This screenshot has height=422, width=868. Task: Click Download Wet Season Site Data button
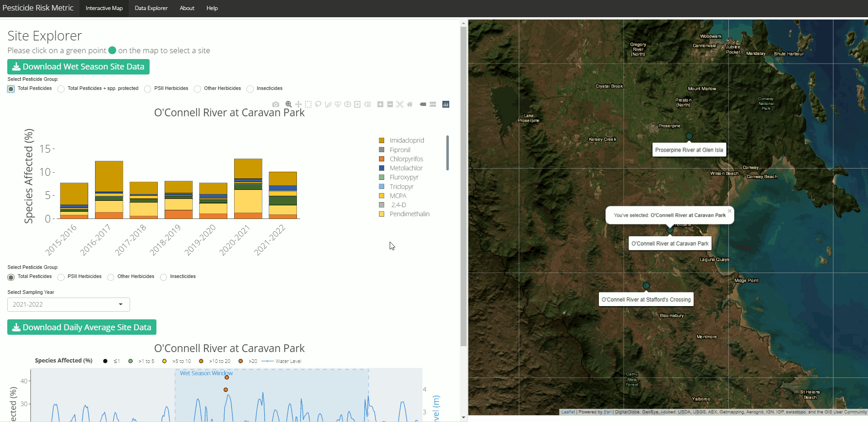78,67
